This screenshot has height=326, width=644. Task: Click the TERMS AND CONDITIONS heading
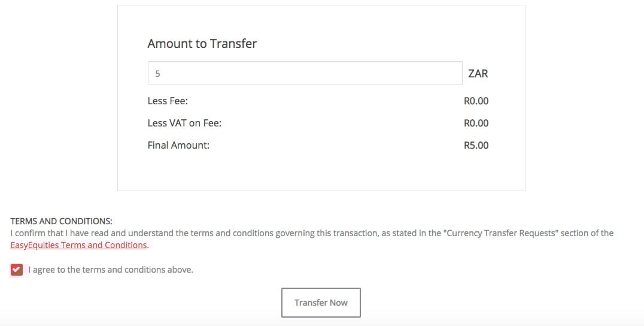61,221
